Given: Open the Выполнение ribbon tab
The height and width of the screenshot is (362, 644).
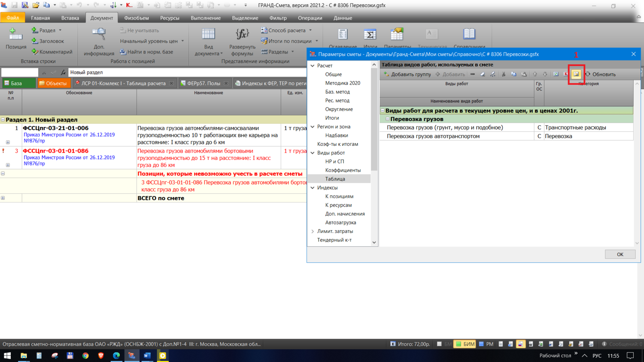Looking at the screenshot, I should [206, 18].
